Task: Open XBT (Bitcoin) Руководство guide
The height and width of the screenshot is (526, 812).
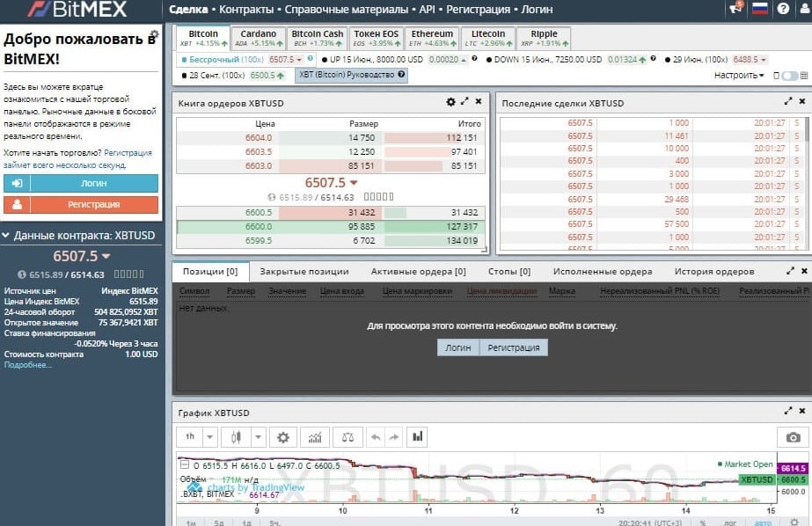Action: (x=352, y=75)
